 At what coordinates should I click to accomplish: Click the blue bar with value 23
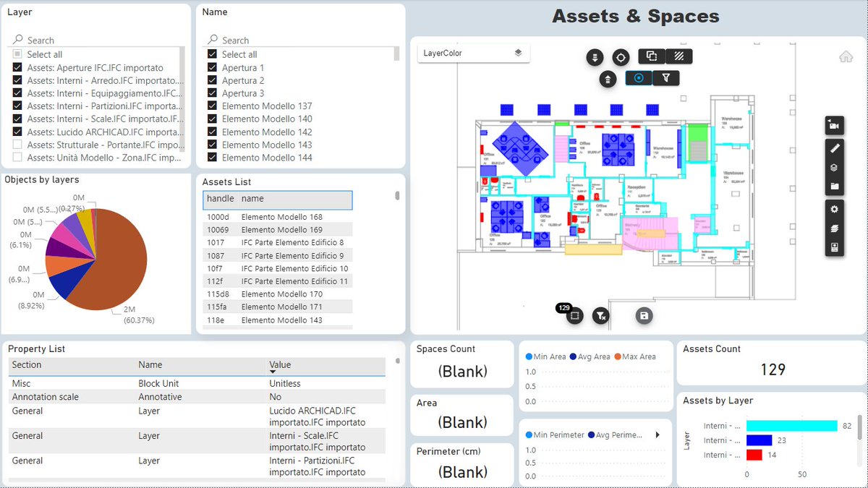tap(759, 440)
